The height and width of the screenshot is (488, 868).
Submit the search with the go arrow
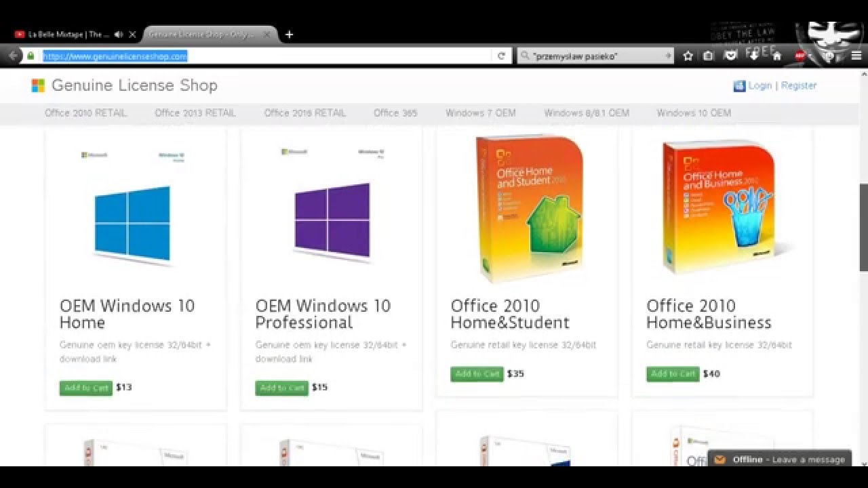668,56
